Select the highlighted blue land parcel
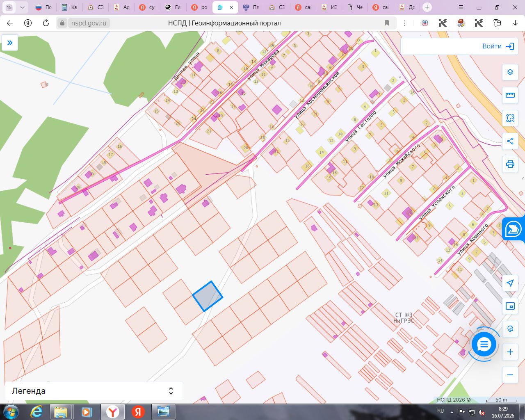Screen dimensions: 525x420 click(208, 296)
